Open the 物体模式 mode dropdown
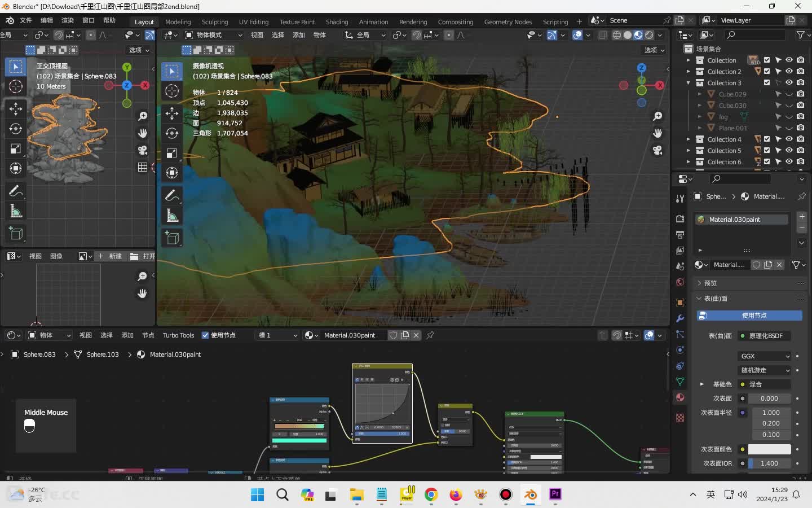The width and height of the screenshot is (812, 508). point(214,35)
